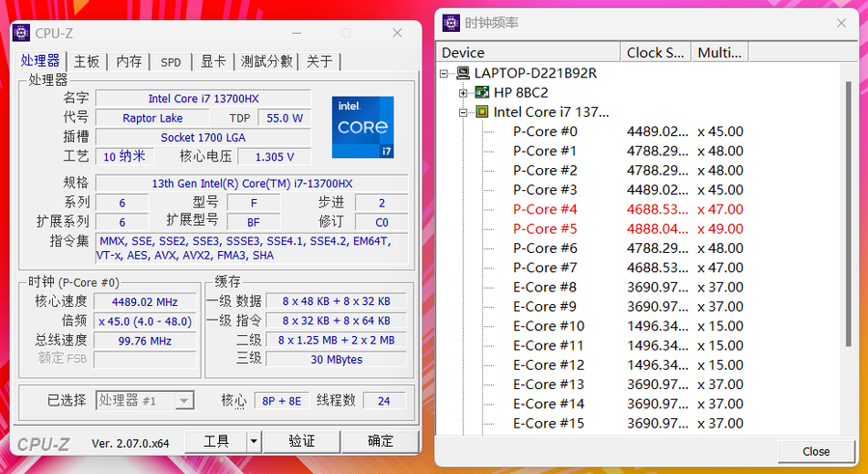This screenshot has height=474, width=868.
Task: Collapse the LAPTOP-D221B92R tree node
Action: 445,73
